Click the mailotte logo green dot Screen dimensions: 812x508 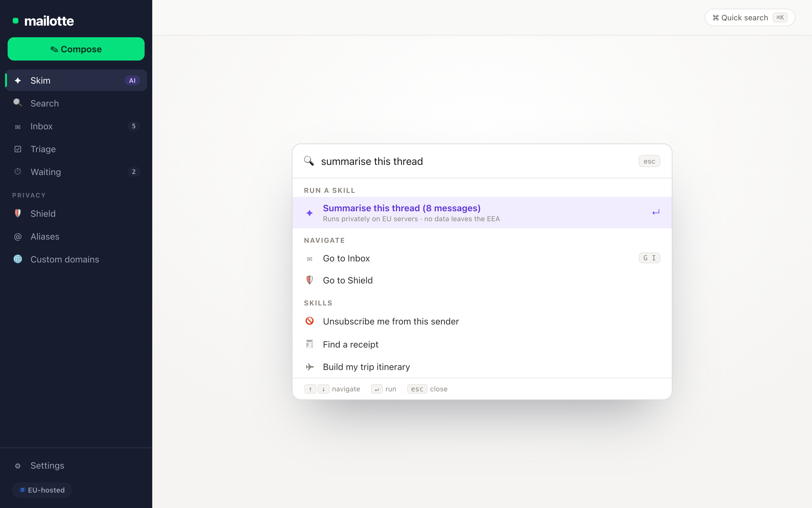[x=15, y=21]
